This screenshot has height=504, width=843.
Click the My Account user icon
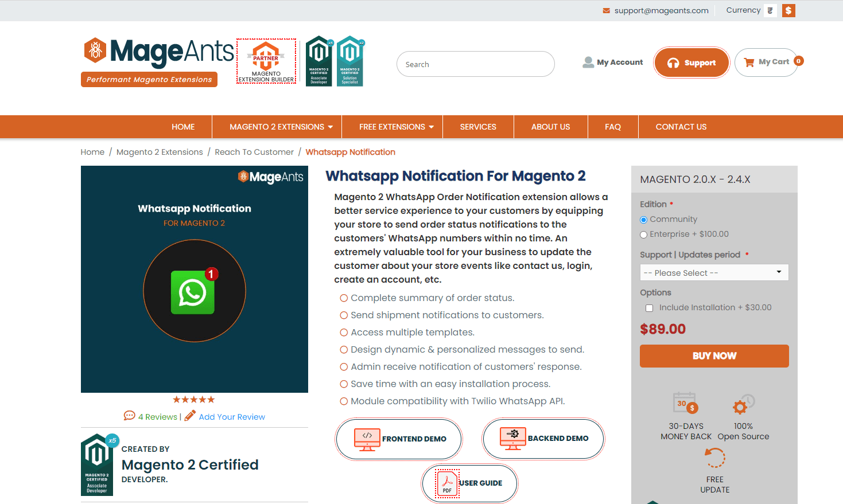588,62
